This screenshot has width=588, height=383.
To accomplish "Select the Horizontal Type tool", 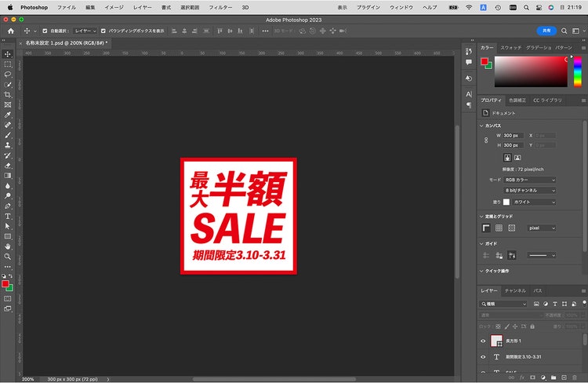I will [8, 217].
